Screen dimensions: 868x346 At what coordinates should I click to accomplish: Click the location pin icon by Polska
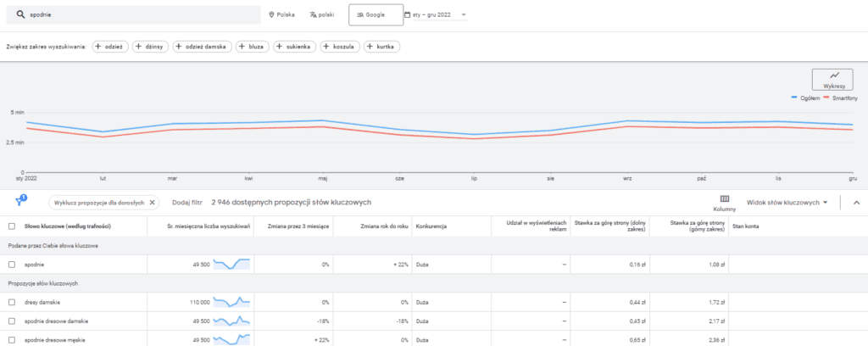click(x=271, y=15)
